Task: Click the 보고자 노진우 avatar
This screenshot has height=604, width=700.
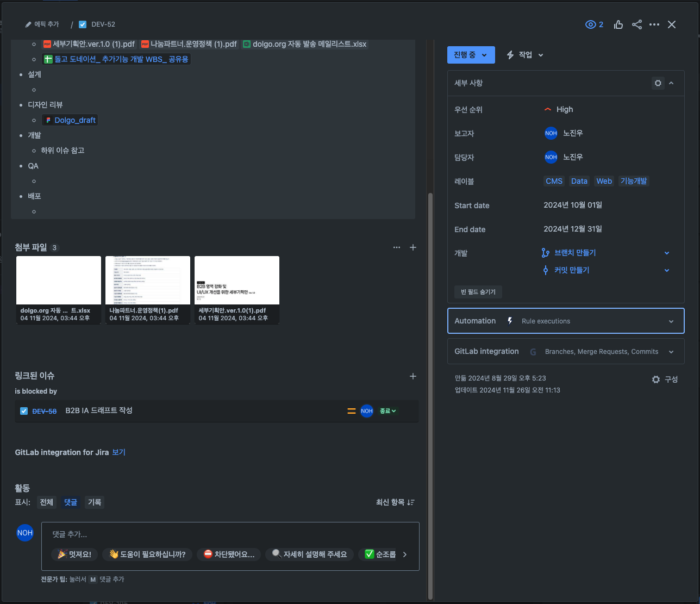Action: click(x=551, y=133)
